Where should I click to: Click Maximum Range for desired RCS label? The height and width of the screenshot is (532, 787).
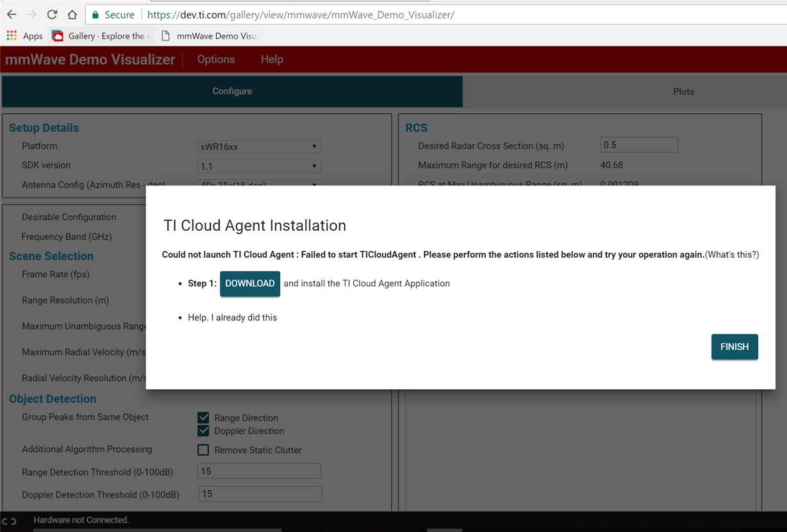pyautogui.click(x=493, y=165)
